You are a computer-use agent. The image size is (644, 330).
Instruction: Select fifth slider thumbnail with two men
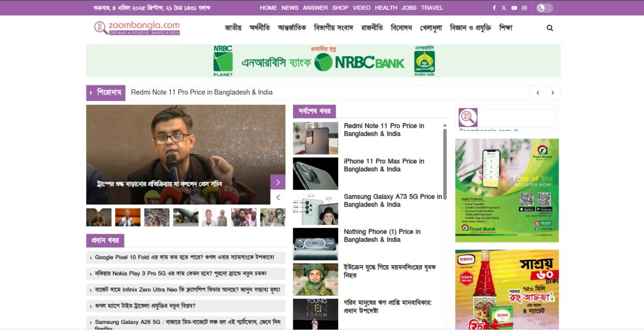click(215, 217)
